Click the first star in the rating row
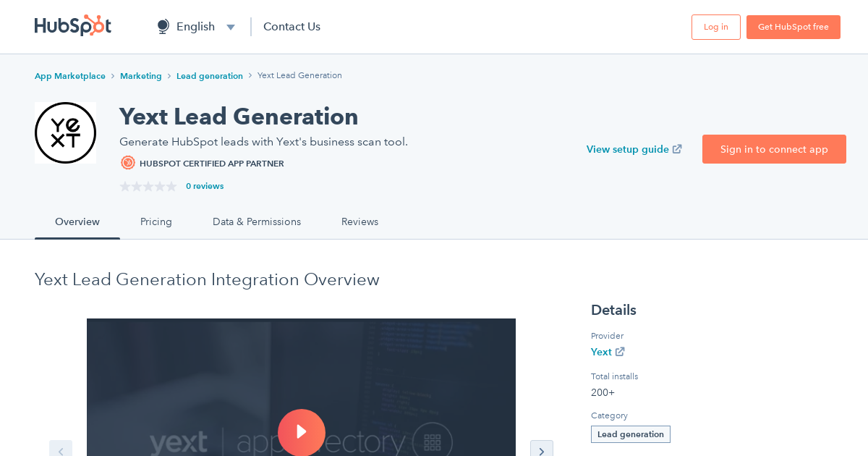 pyautogui.click(x=124, y=186)
